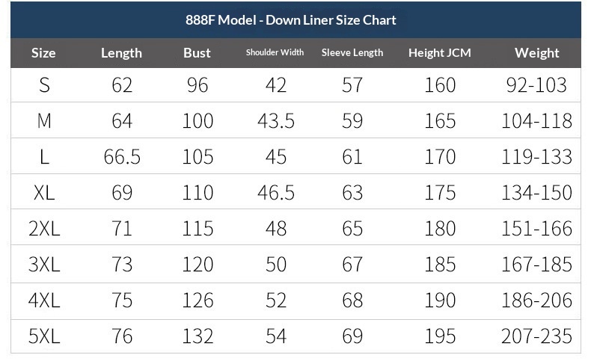Image resolution: width=591 pixels, height=364 pixels.
Task: Click the Length column header
Action: click(x=121, y=53)
